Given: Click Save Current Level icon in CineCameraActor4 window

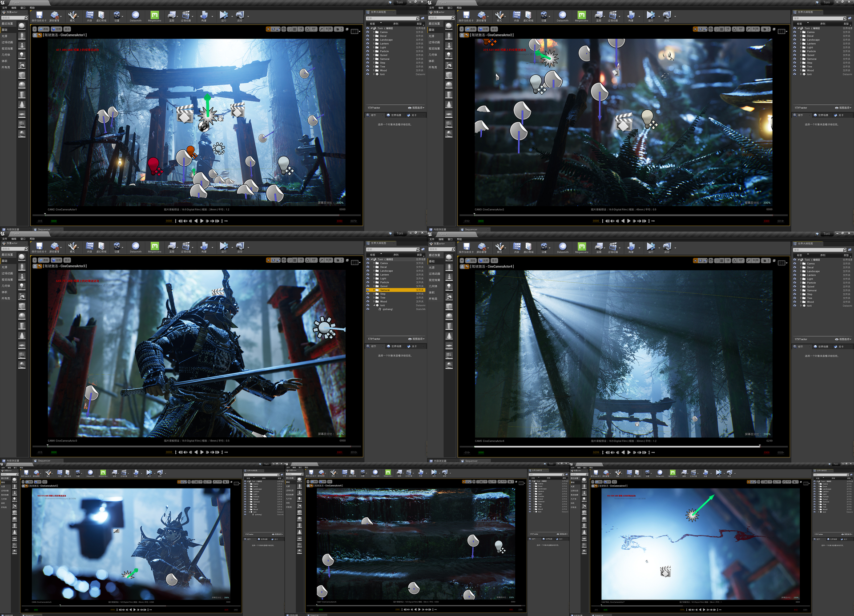Looking at the screenshot, I should 466,246.
